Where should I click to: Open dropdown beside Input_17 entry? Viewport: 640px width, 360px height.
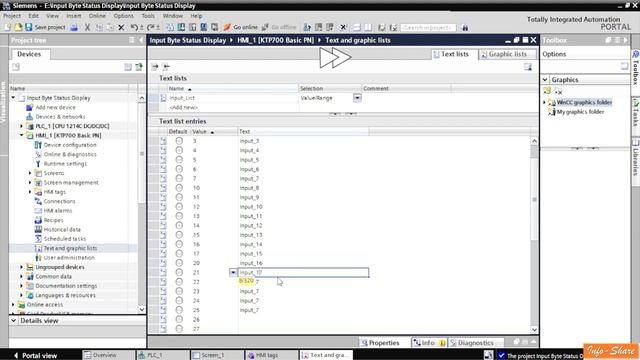[x=233, y=272]
